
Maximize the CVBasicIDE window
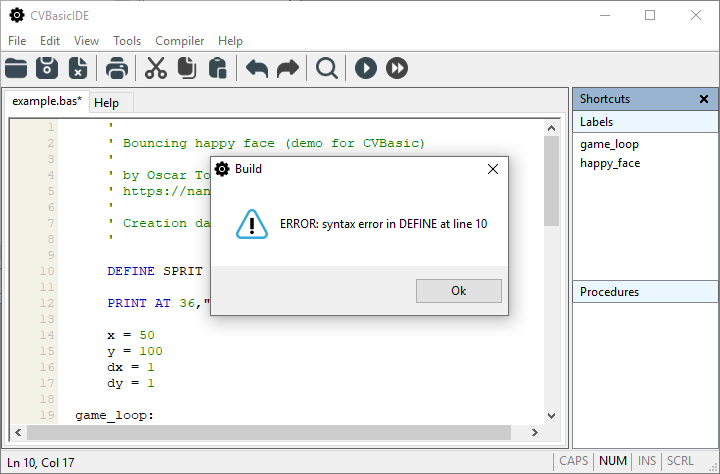click(x=650, y=15)
